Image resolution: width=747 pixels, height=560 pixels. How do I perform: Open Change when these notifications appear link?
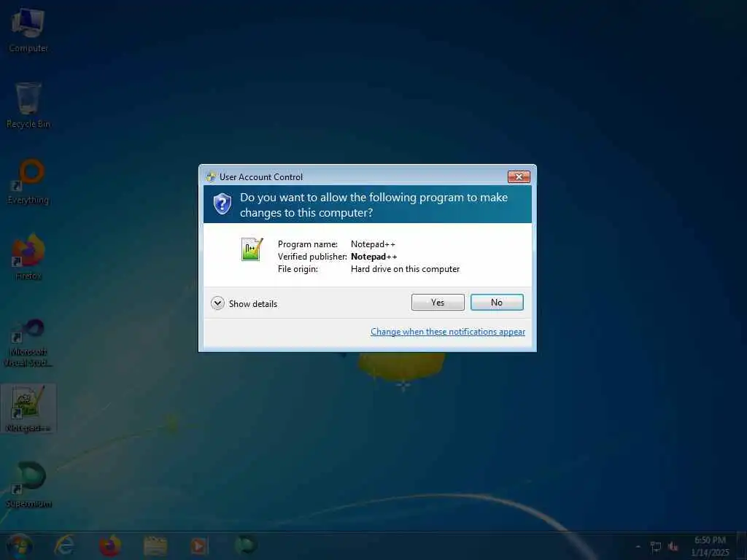point(448,332)
